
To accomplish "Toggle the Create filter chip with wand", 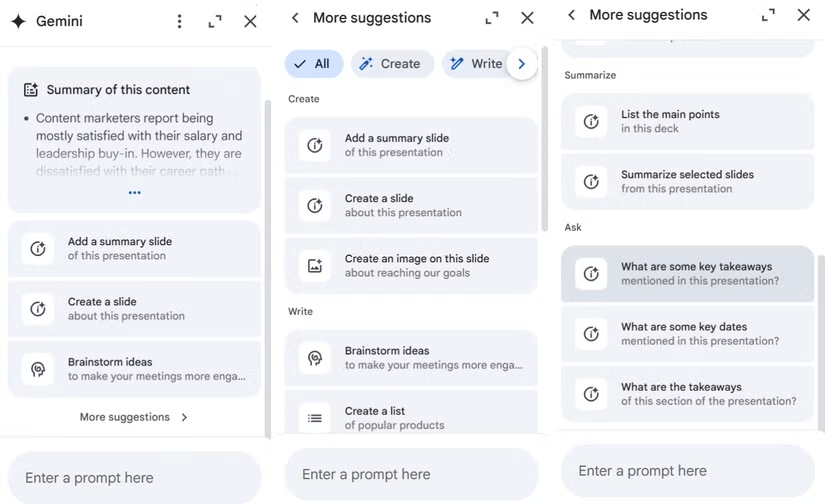I will click(x=391, y=64).
